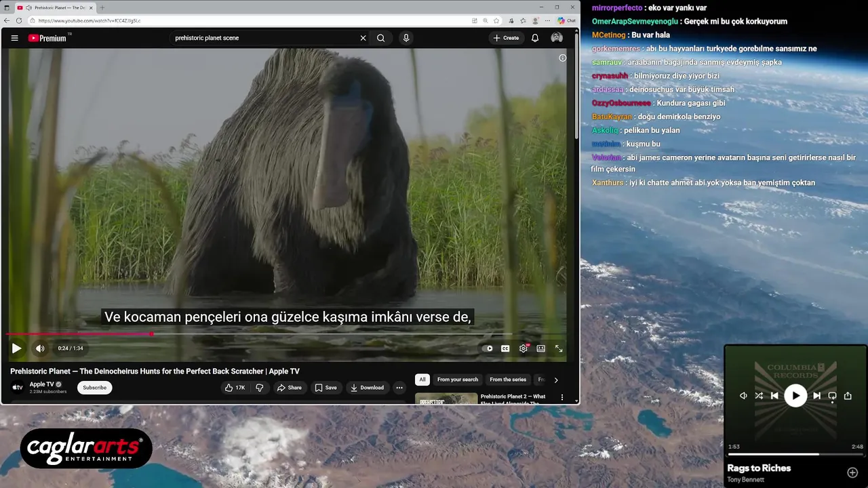The image size is (868, 488).
Task: Open the YouTube hamburger guide menu
Action: point(14,38)
